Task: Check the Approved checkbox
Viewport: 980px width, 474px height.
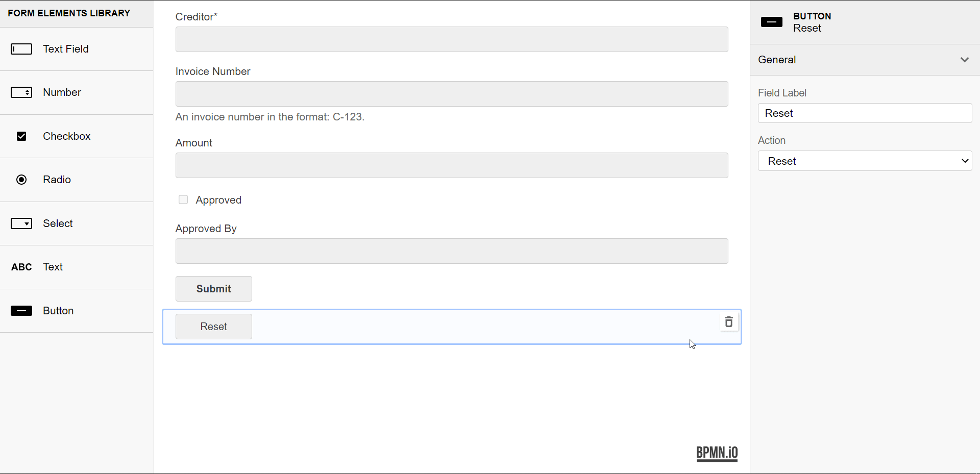Action: click(183, 199)
